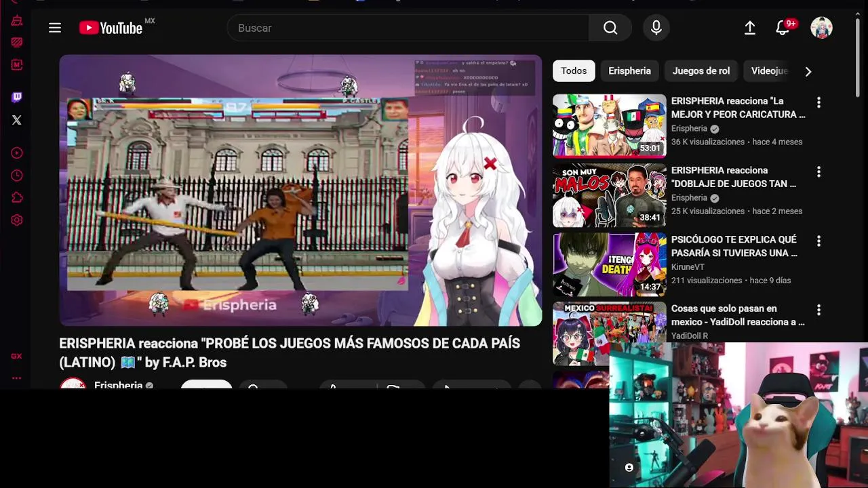
Task: Click the main video title text
Action: point(290,352)
